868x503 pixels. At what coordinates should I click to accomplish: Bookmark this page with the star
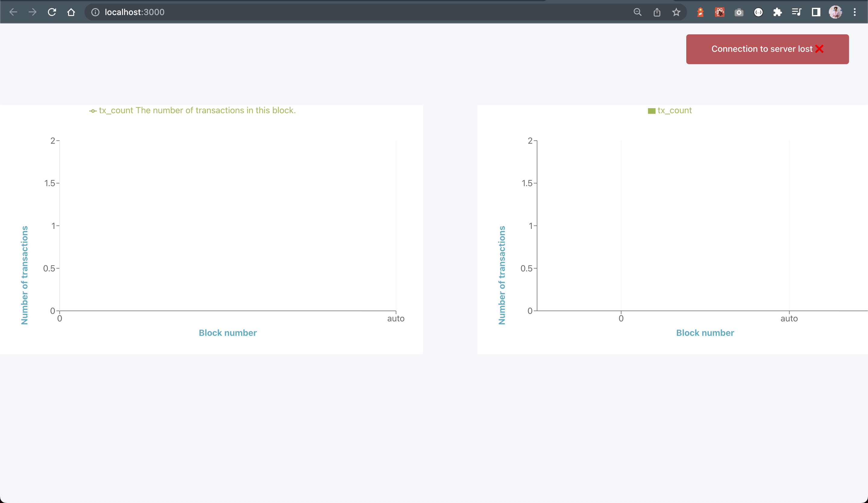tap(676, 12)
